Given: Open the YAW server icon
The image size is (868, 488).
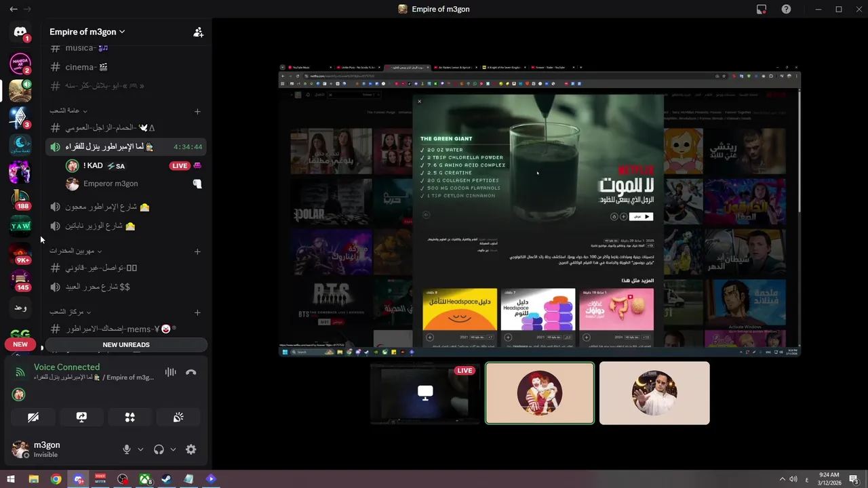Looking at the screenshot, I should coord(20,226).
